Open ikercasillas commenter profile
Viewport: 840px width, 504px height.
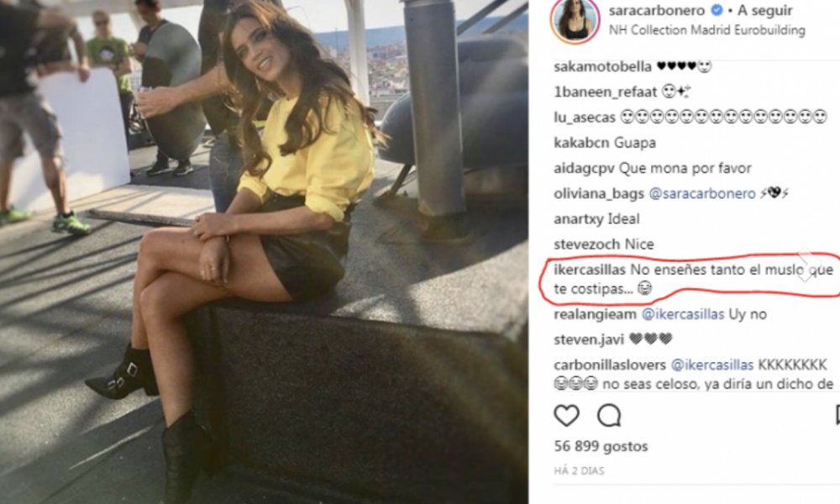pyautogui.click(x=590, y=270)
